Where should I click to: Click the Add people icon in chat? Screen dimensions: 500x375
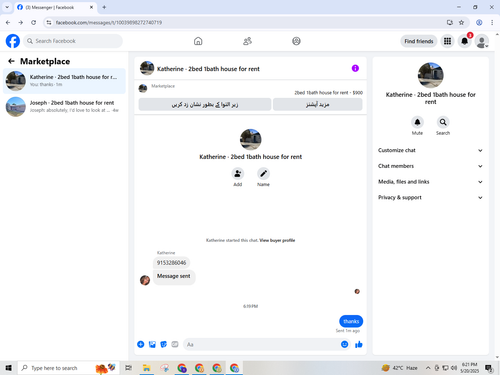tap(238, 174)
